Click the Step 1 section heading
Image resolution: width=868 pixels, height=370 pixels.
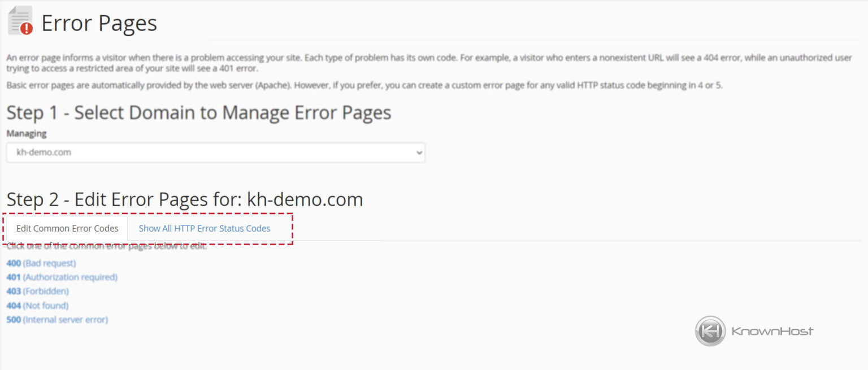tap(198, 112)
